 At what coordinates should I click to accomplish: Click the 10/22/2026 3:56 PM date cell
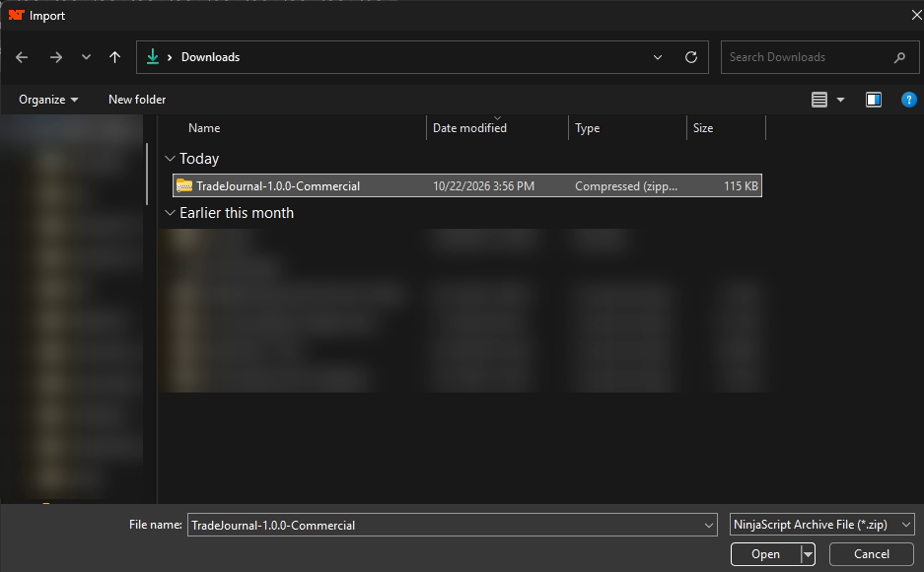click(x=483, y=186)
